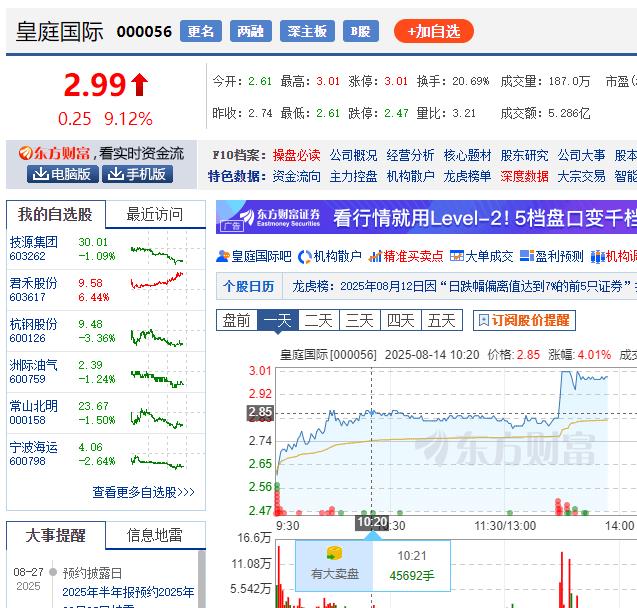Click the 有大卖盘 coin icon
Image resolution: width=637 pixels, height=608 pixels.
(x=334, y=553)
